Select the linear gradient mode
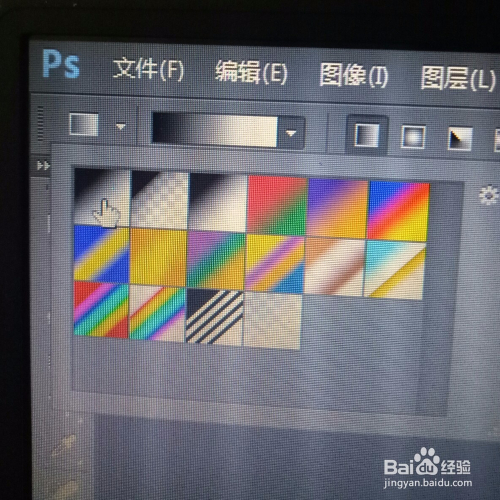500x500 pixels. [366, 134]
